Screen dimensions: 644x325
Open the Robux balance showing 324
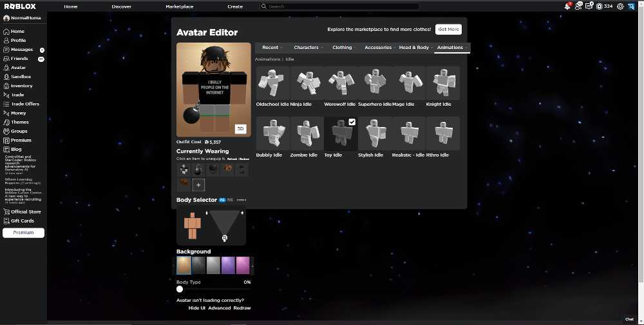[x=604, y=6]
